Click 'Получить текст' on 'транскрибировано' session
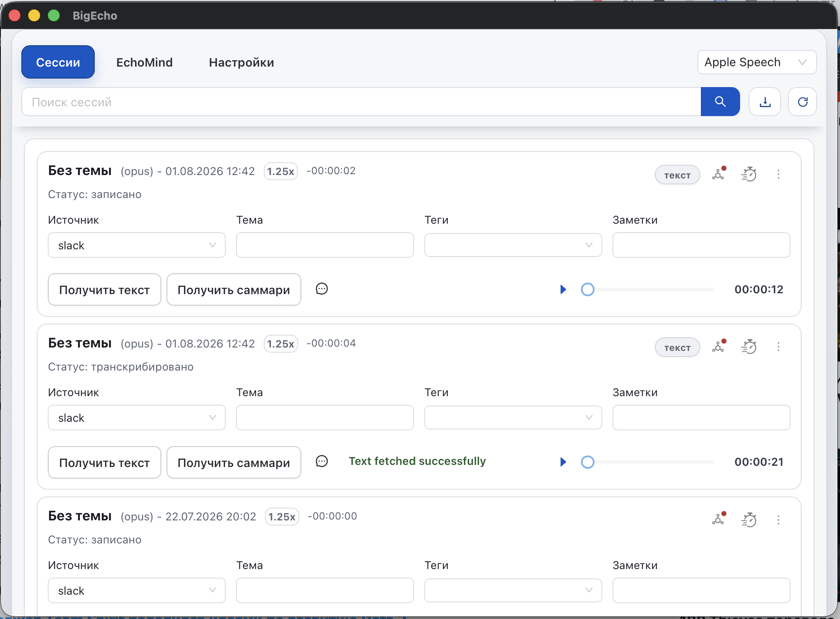Viewport: 840px width, 619px height. pos(105,462)
